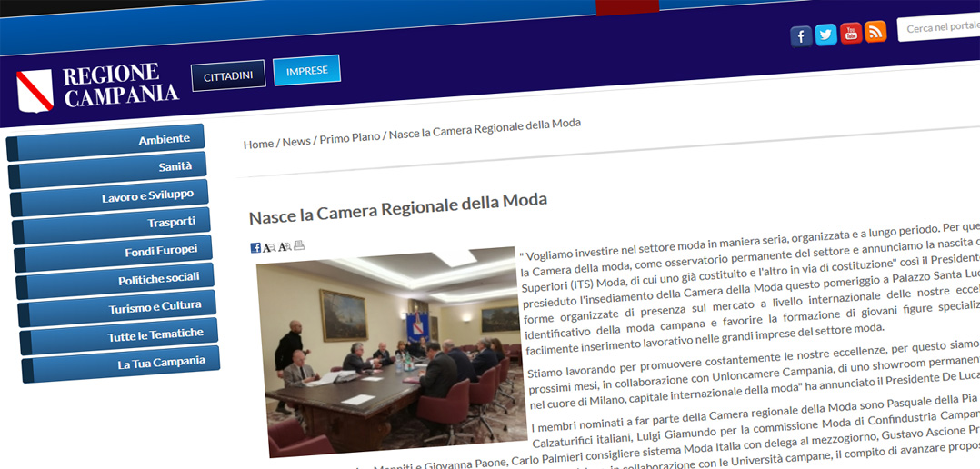Increase text size with A-plus icon
This screenshot has width=980, height=469.
(x=285, y=246)
